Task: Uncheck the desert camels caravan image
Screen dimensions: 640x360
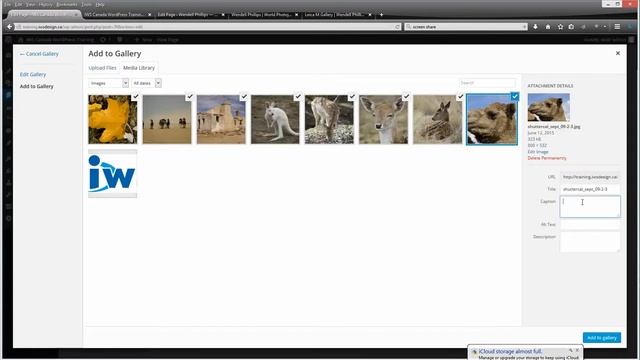Action: pyautogui.click(x=190, y=96)
